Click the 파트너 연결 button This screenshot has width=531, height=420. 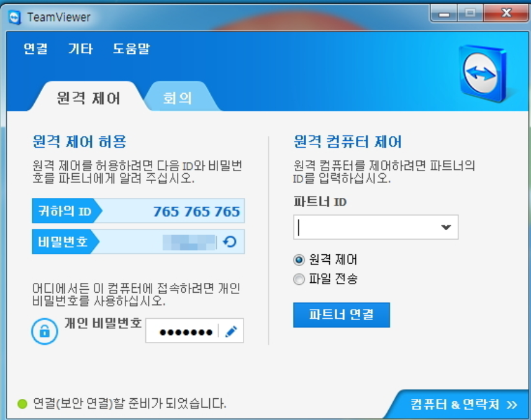point(342,315)
